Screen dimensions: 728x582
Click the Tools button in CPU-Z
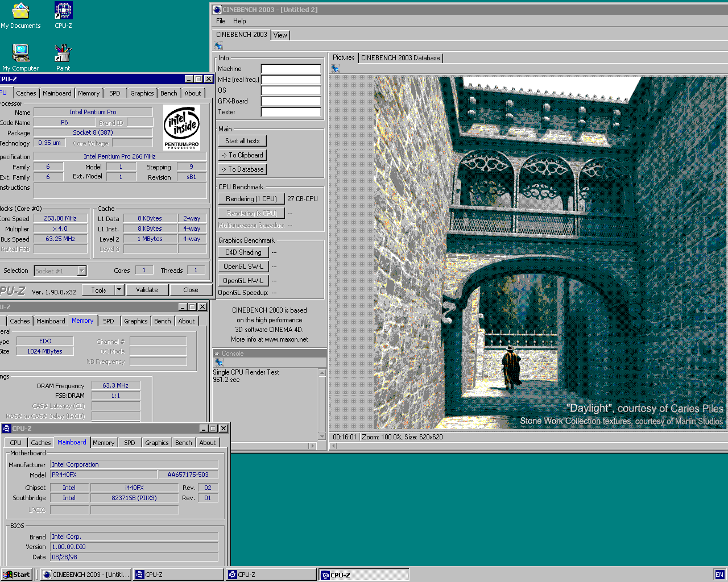coord(99,290)
